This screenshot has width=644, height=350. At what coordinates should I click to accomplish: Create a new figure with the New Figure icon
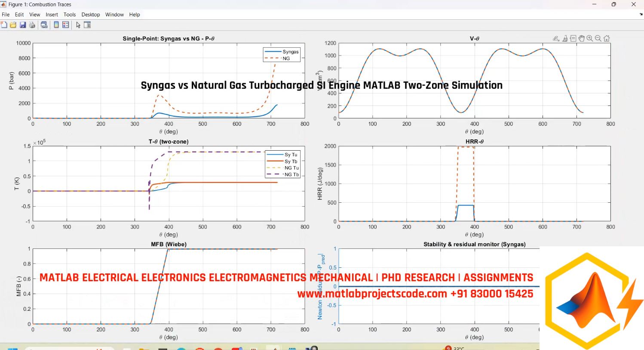4,25
